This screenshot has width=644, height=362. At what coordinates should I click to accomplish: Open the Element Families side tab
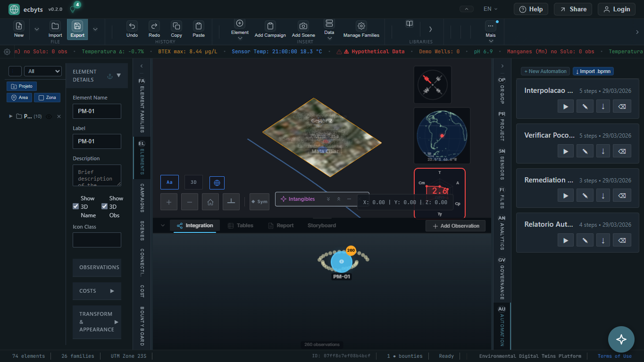pyautogui.click(x=142, y=105)
